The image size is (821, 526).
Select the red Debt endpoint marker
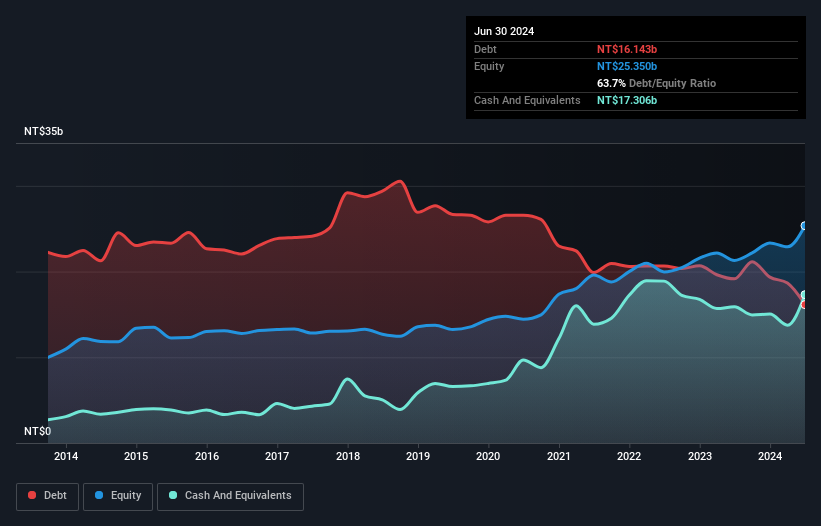[804, 305]
